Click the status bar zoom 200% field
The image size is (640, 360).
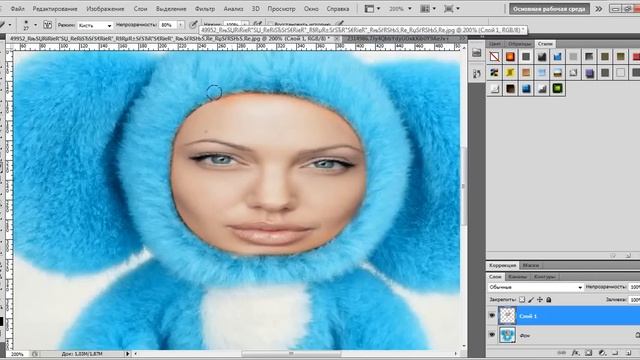pos(17,354)
